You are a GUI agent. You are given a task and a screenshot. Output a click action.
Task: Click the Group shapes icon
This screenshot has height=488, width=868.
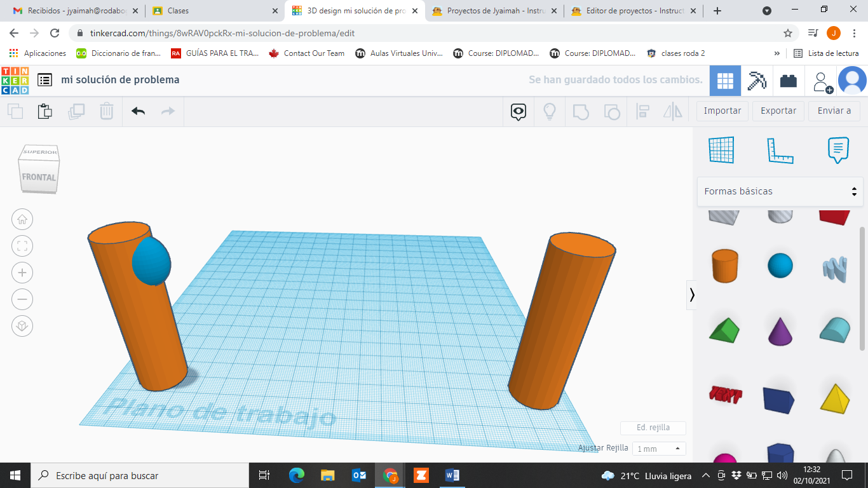click(581, 112)
